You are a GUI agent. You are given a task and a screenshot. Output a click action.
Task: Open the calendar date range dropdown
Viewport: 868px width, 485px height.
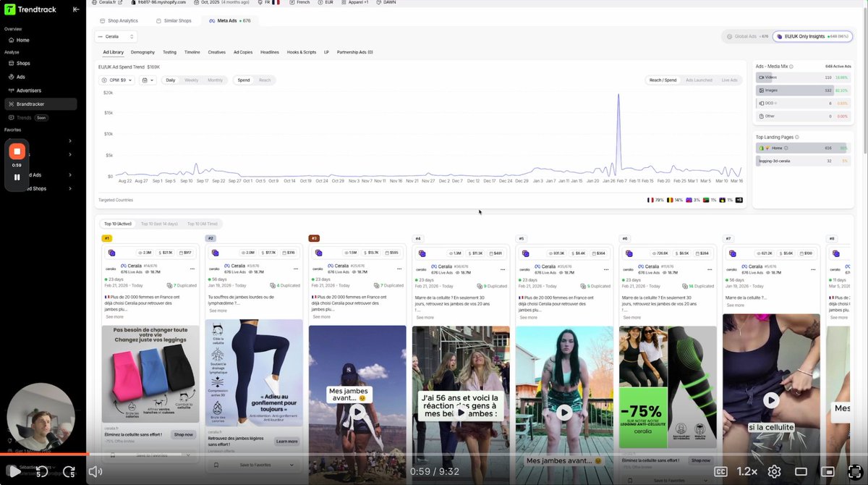[x=148, y=80]
